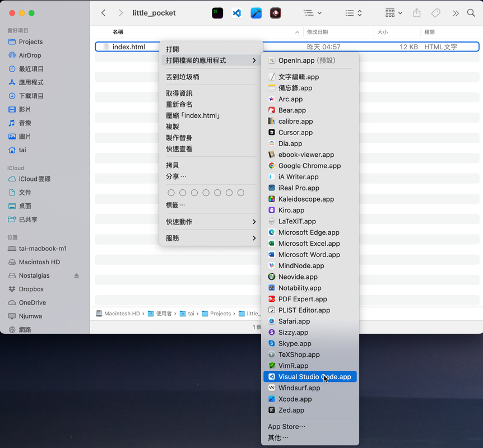Viewport: 483px width, 448px height.
Task: Click 打開 in the context menu
Action: 211,49
